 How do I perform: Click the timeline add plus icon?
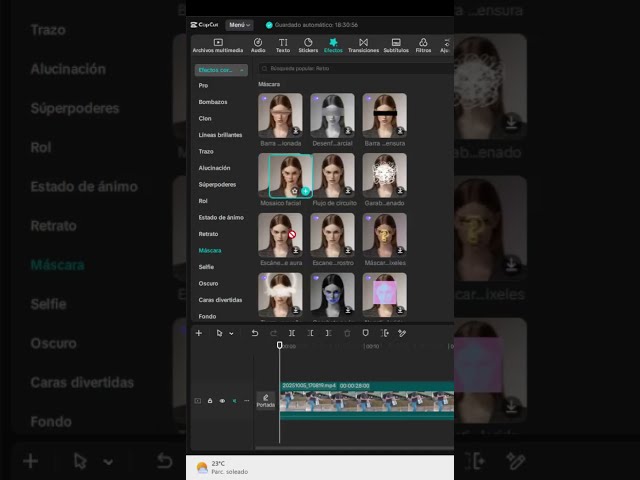[199, 333]
